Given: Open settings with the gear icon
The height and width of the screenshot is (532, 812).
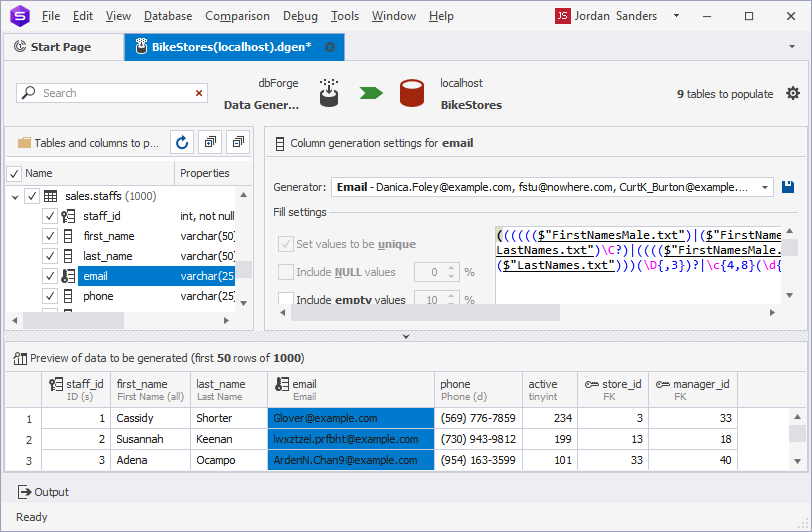Looking at the screenshot, I should (x=793, y=93).
